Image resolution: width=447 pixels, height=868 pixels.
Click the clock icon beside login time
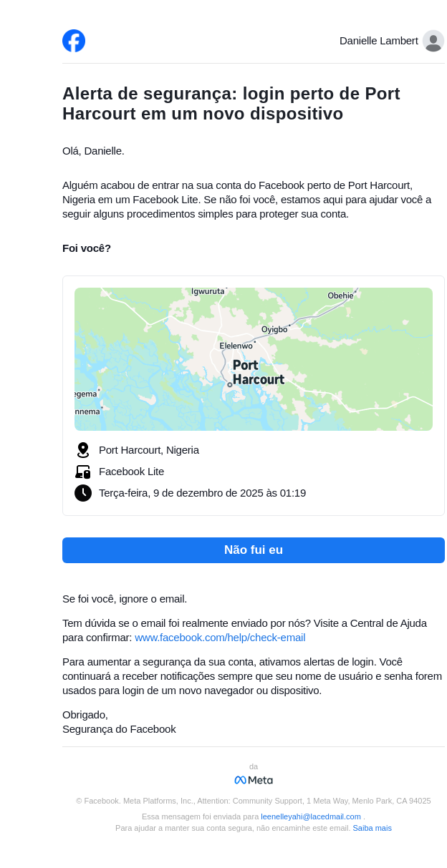83,493
